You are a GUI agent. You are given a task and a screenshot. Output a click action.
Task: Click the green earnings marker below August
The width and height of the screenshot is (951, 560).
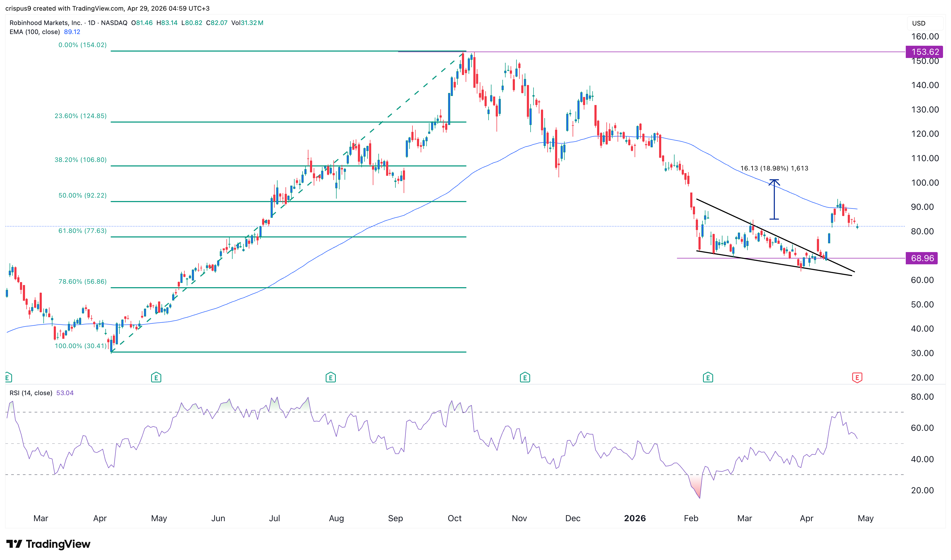[330, 377]
